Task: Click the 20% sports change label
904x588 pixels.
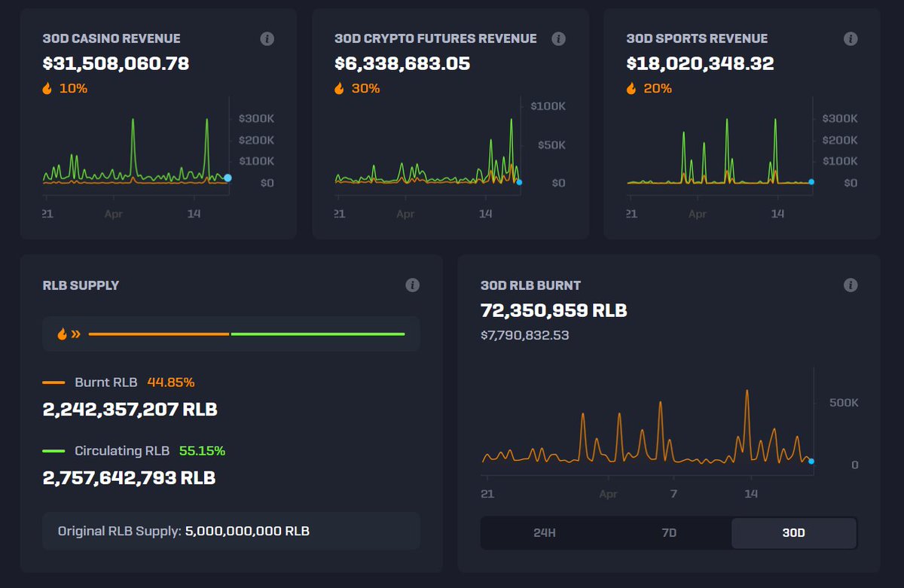Action: [x=658, y=89]
